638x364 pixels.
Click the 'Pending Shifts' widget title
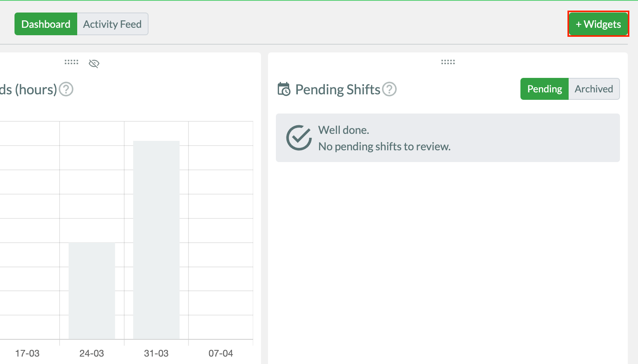coord(338,90)
